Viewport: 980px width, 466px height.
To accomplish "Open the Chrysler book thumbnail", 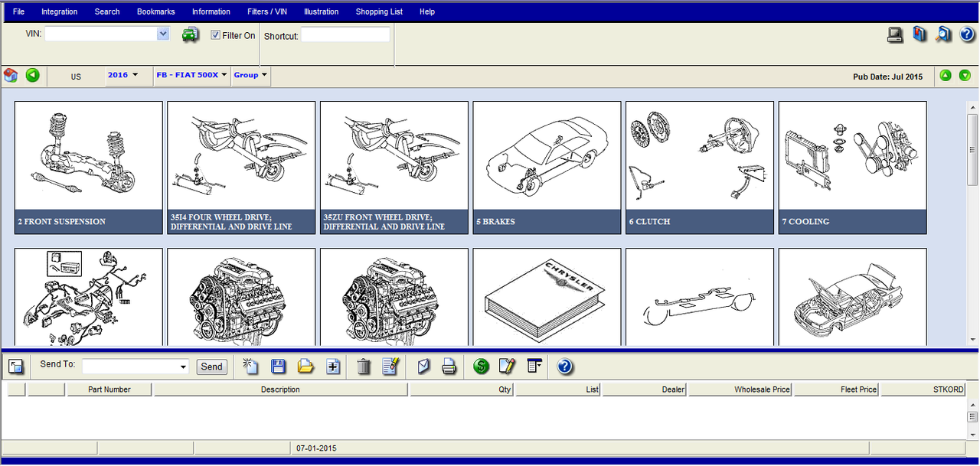I will 547,297.
